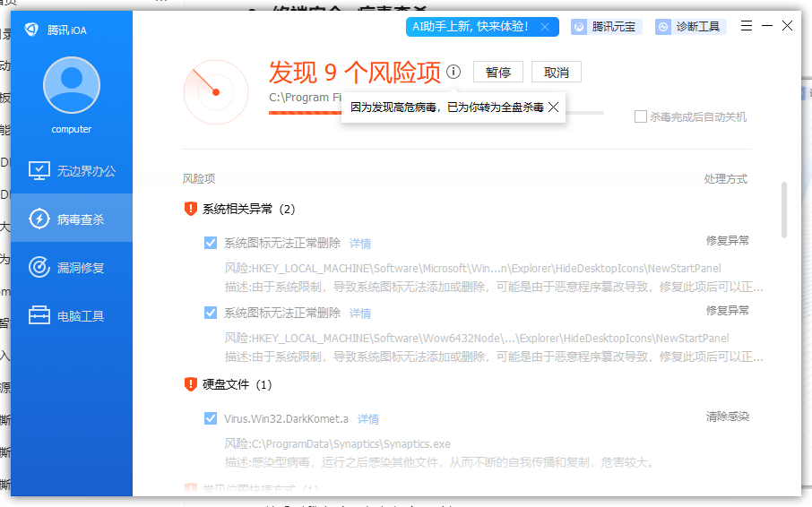Image resolution: width=812 pixels, height=507 pixels.
Task: Click the HKEY_LOCAL_MACHINE\Software\Microsoft registry path
Action: pos(472,269)
